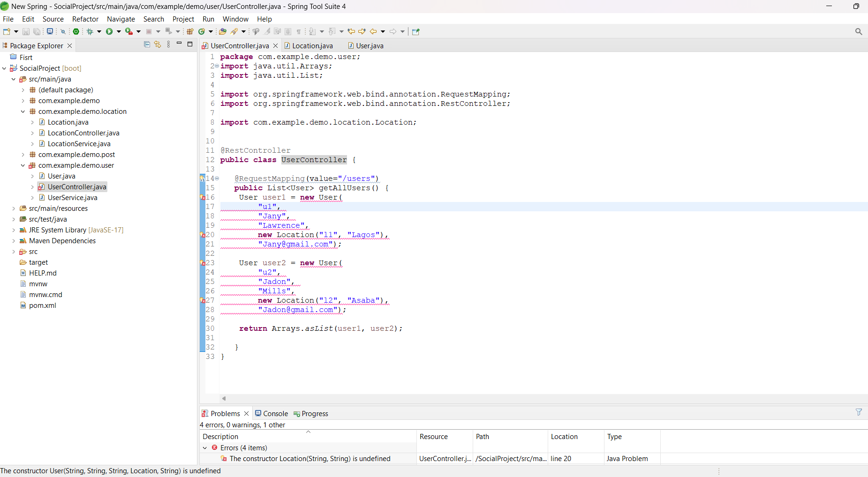The height and width of the screenshot is (477, 868).
Task: Switch to the Location.java editor tab
Action: pos(312,46)
